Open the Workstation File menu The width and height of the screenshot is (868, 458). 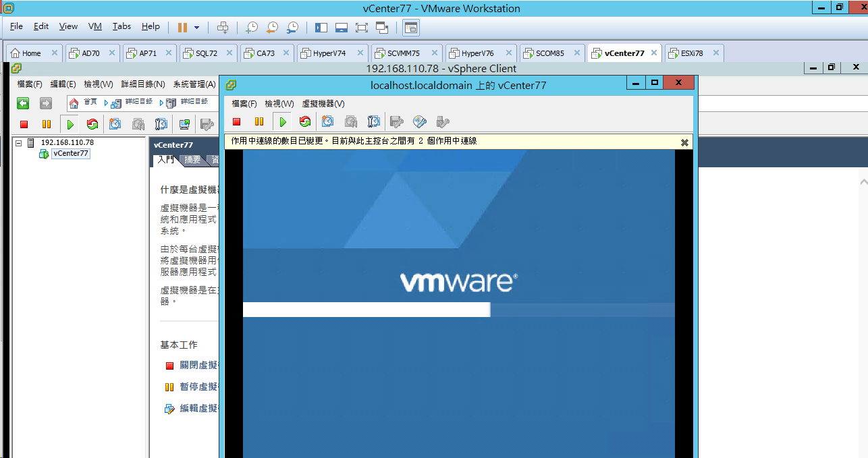16,26
